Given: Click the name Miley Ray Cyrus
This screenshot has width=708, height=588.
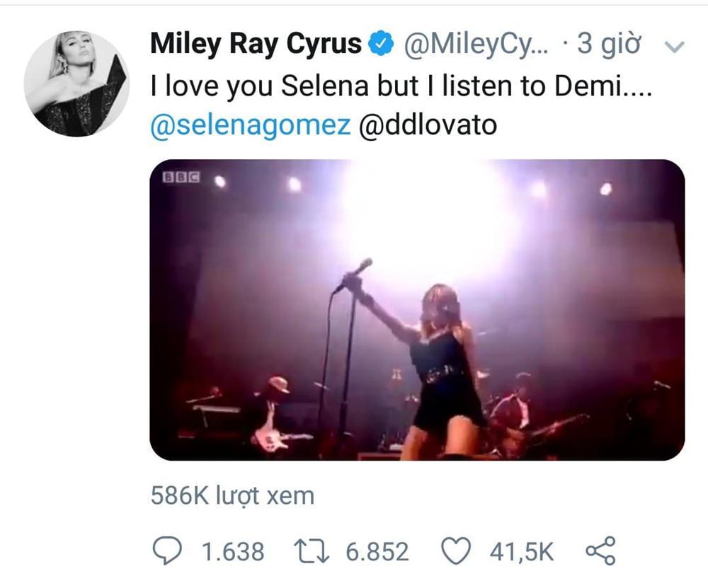Looking at the screenshot, I should pos(253,42).
